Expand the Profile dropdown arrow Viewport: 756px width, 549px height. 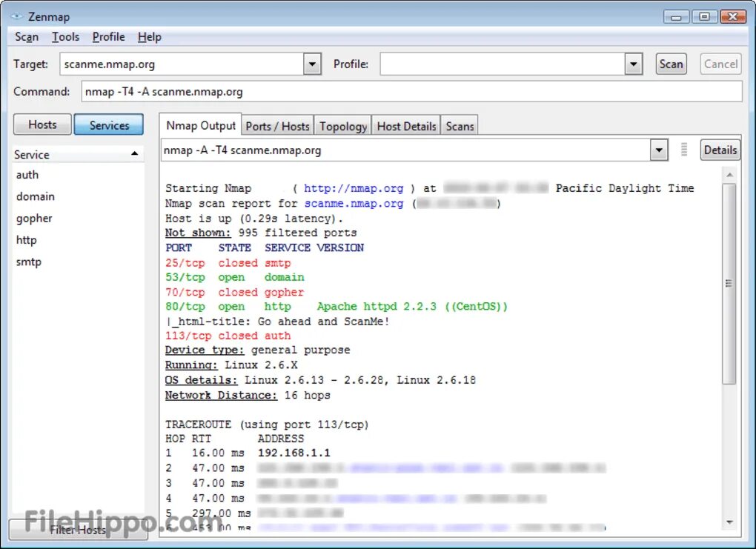(634, 64)
